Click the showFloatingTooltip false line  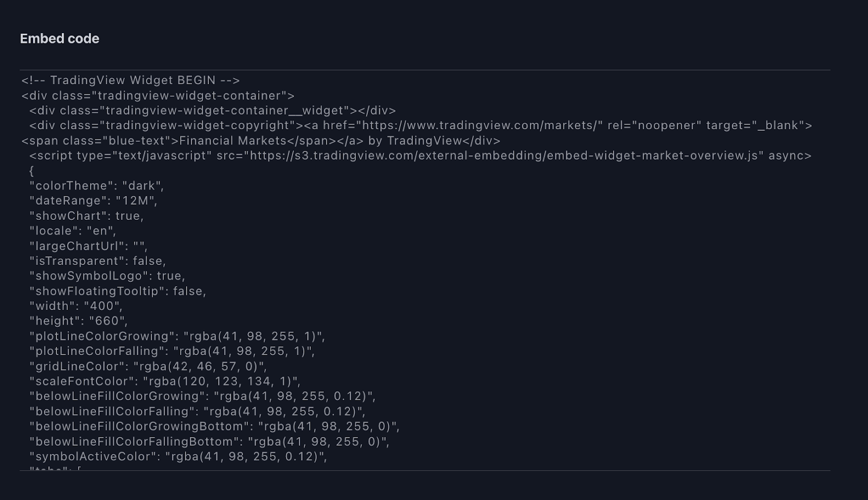[x=118, y=291]
